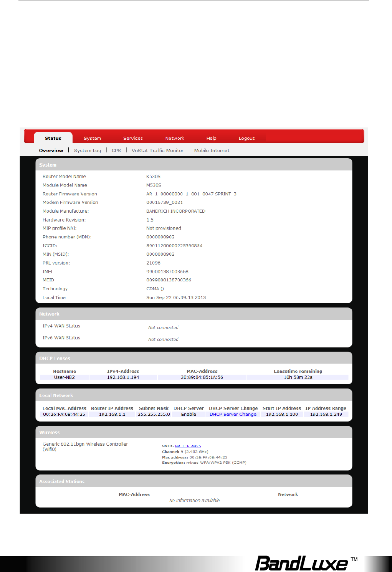Click the BR_LTE_4425 SSID link
The height and width of the screenshot is (572, 392).
tap(188, 446)
